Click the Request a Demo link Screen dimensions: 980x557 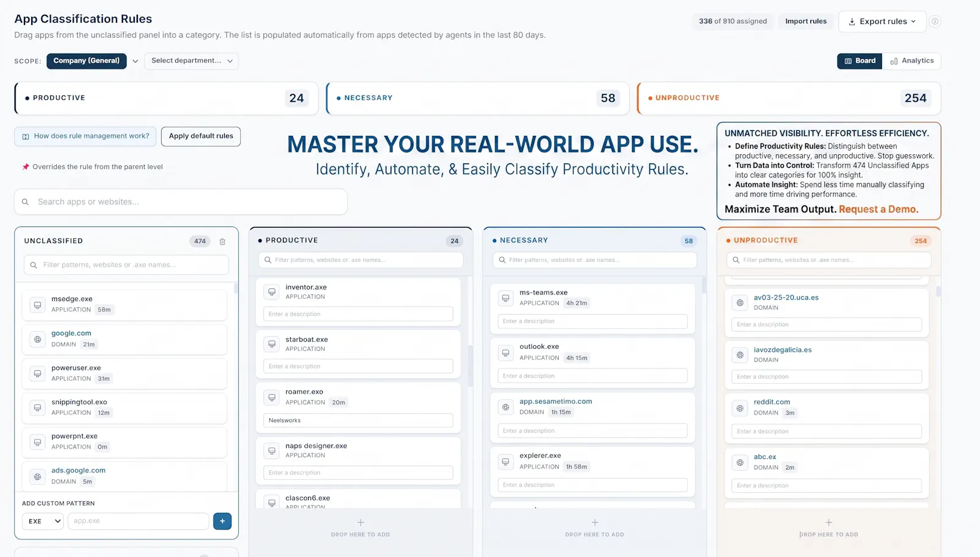click(878, 209)
